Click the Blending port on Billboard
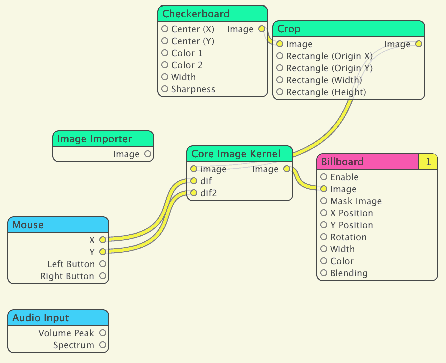Image resolution: width=446 pixels, height=363 pixels. click(x=324, y=273)
